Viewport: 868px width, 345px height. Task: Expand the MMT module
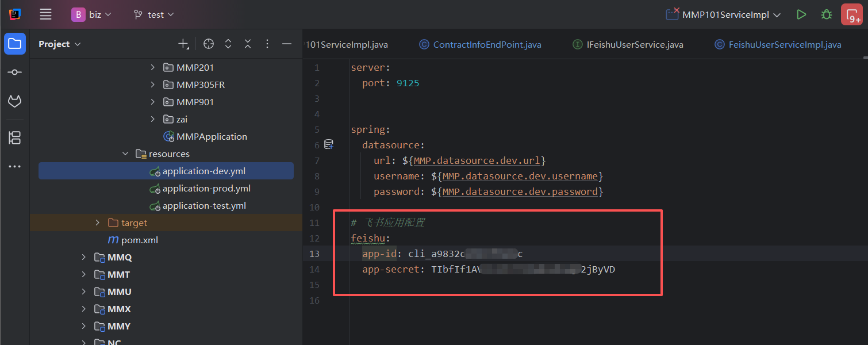tap(84, 274)
